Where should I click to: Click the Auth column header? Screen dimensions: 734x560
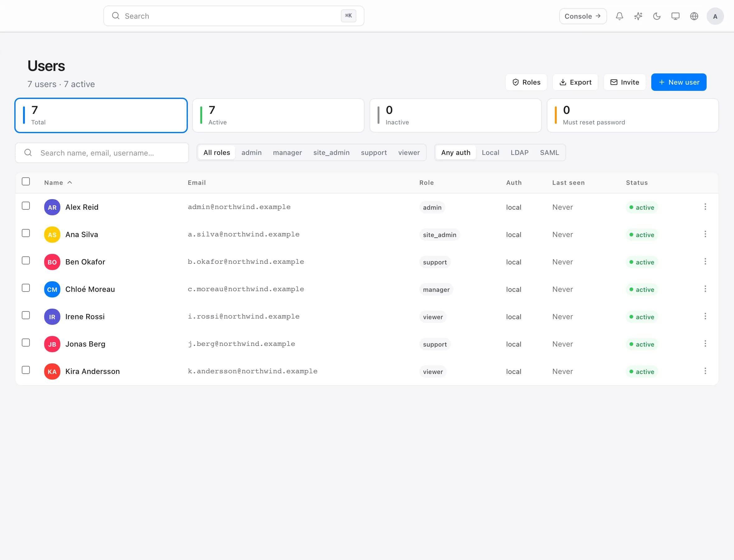514,182
